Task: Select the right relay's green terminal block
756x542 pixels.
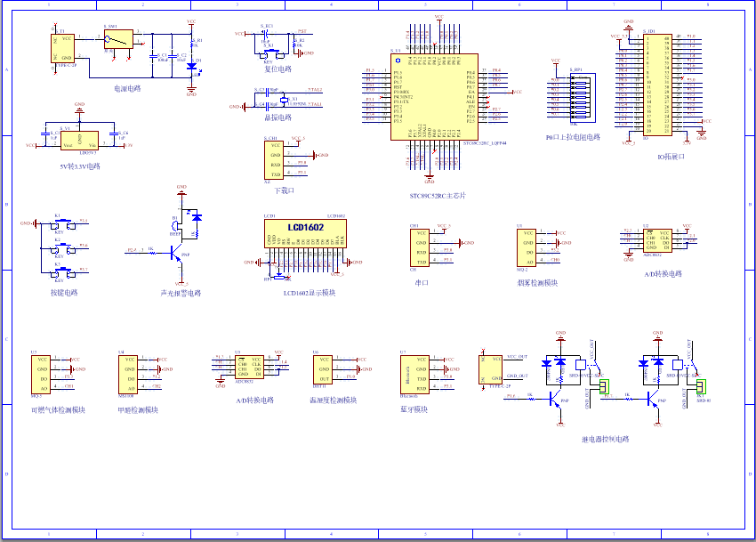Action: [x=702, y=386]
